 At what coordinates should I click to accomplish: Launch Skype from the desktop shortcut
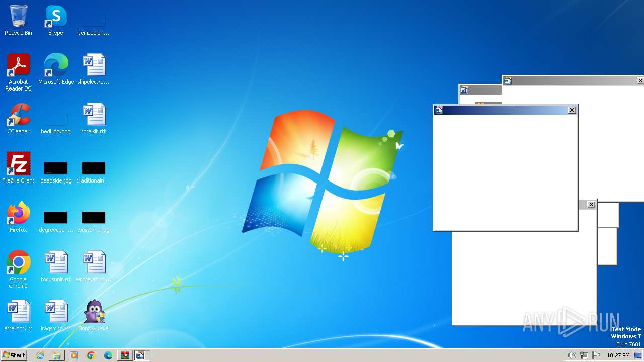point(56,20)
